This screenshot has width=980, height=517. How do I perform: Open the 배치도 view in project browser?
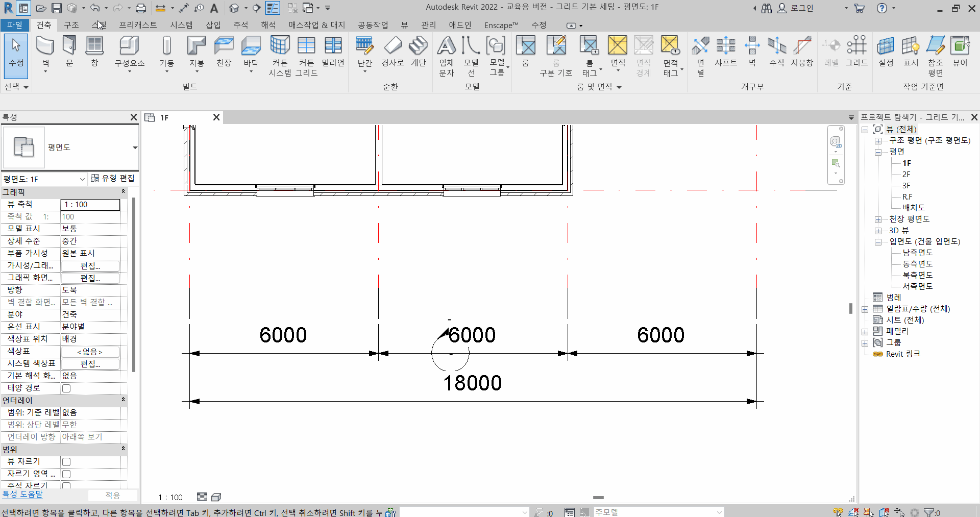(x=913, y=208)
